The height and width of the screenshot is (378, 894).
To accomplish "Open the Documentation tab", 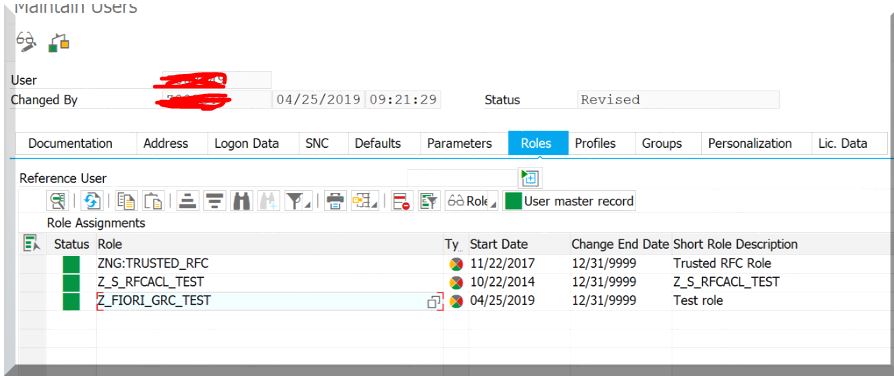I will [x=70, y=144].
